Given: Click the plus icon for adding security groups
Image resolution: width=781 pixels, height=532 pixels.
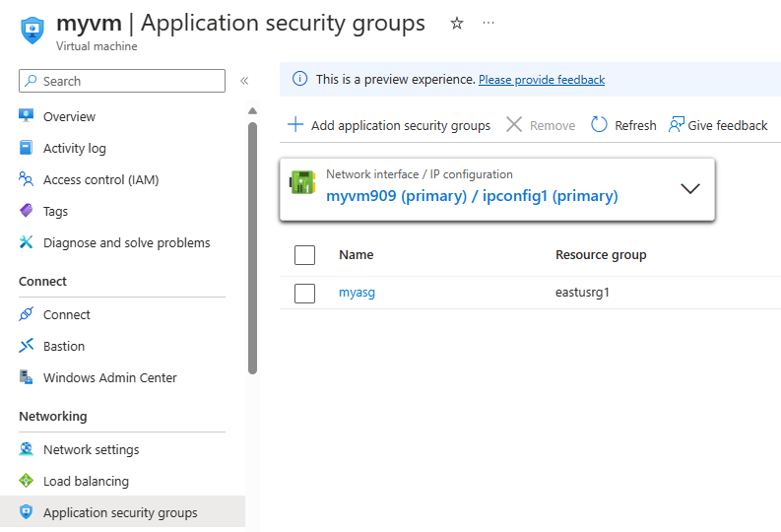Looking at the screenshot, I should pos(295,124).
